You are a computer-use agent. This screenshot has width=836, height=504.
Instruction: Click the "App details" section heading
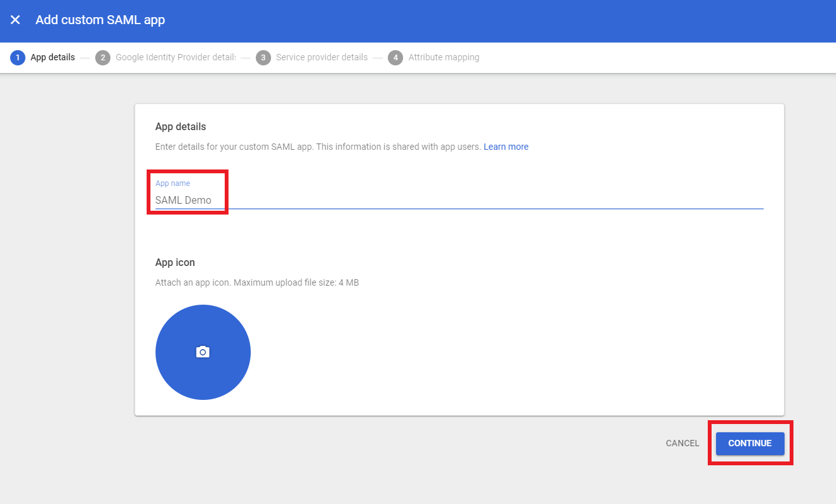[180, 126]
